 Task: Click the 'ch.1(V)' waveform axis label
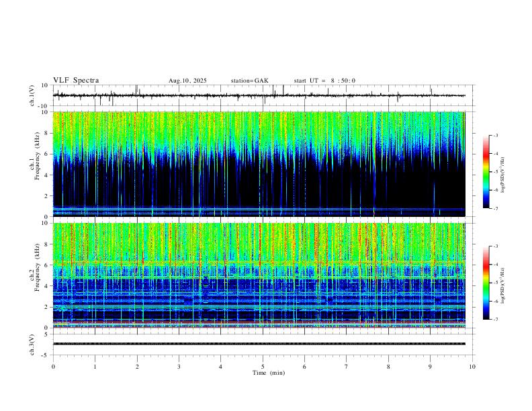[x=32, y=95]
